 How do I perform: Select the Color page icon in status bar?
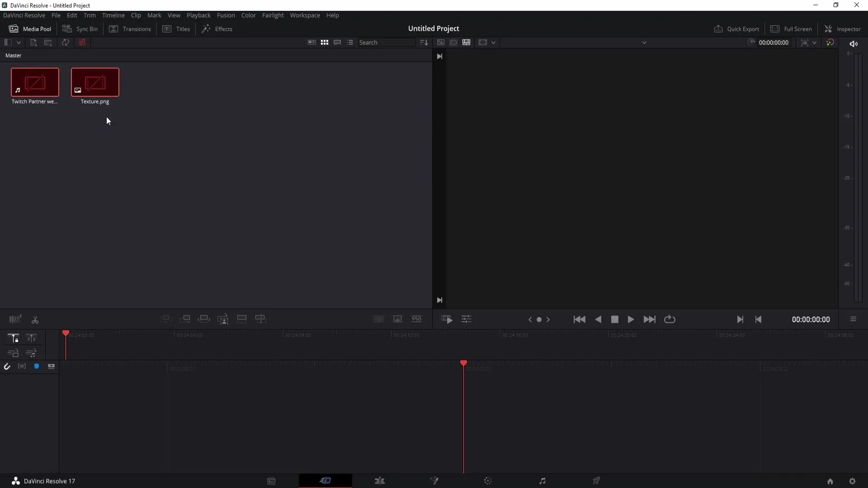488,481
